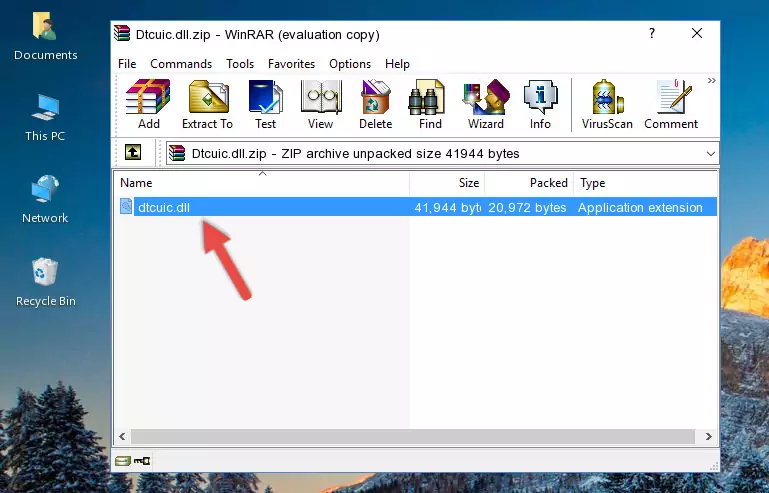
Task: Run VirusScan on the archive
Action: pos(607,104)
